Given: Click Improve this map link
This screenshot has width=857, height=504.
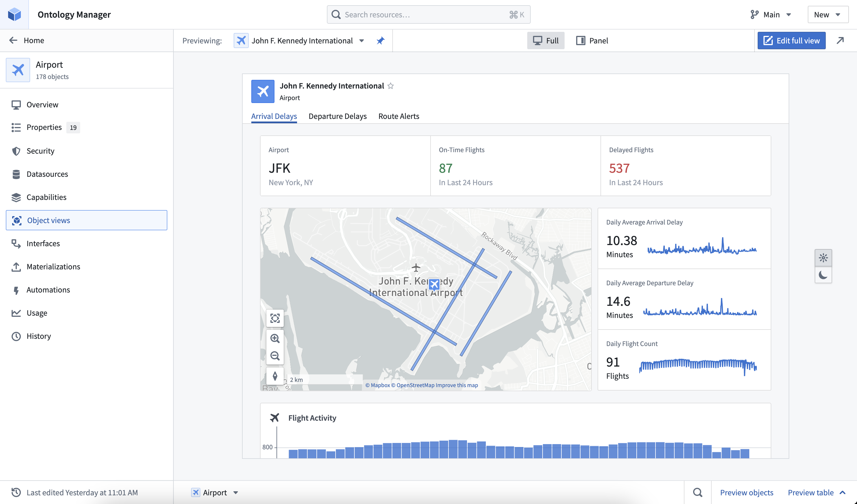Looking at the screenshot, I should tap(457, 385).
